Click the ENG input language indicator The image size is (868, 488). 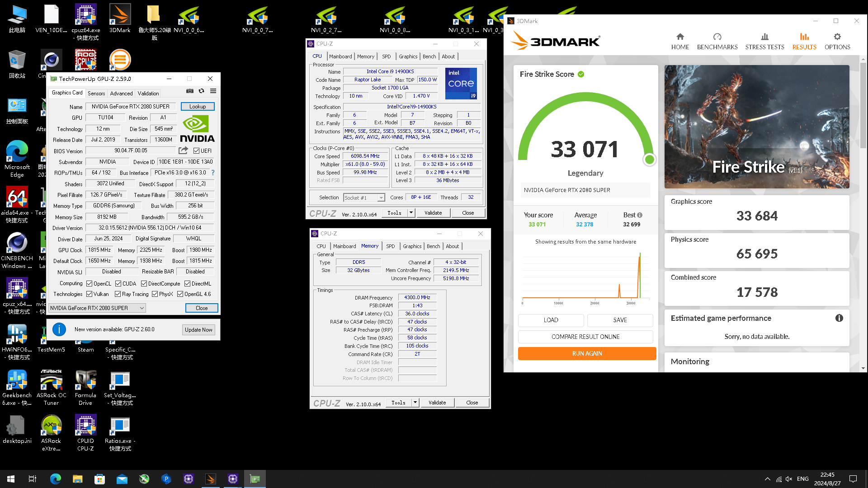tap(803, 479)
